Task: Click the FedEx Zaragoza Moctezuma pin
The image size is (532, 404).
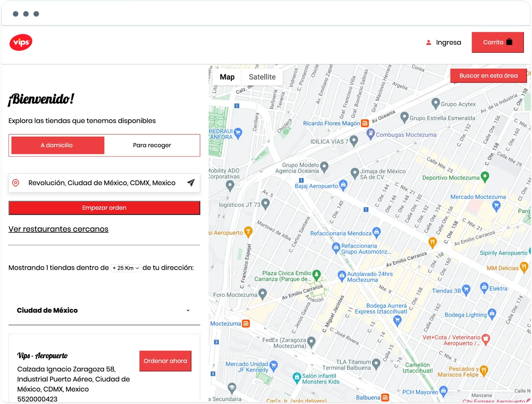Action: (311, 342)
